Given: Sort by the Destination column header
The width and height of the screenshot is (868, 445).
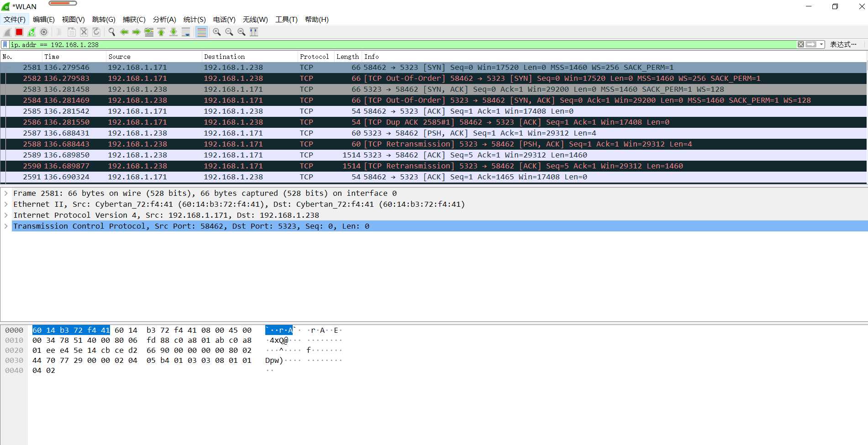Looking at the screenshot, I should (250, 57).
